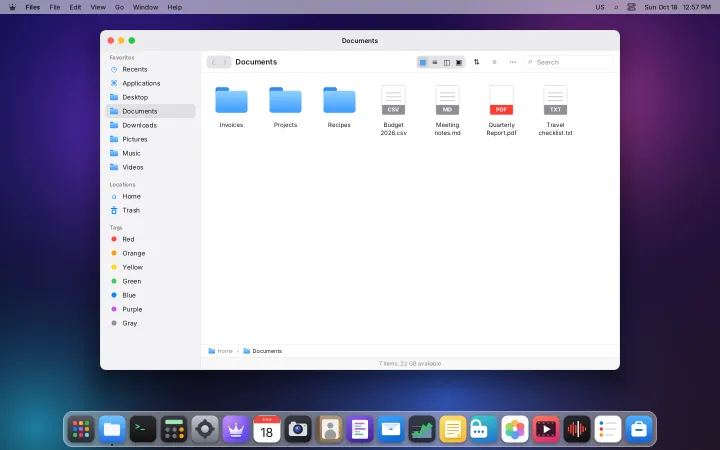Click Documents in the path bar
The image size is (720, 450).
tap(263, 351)
